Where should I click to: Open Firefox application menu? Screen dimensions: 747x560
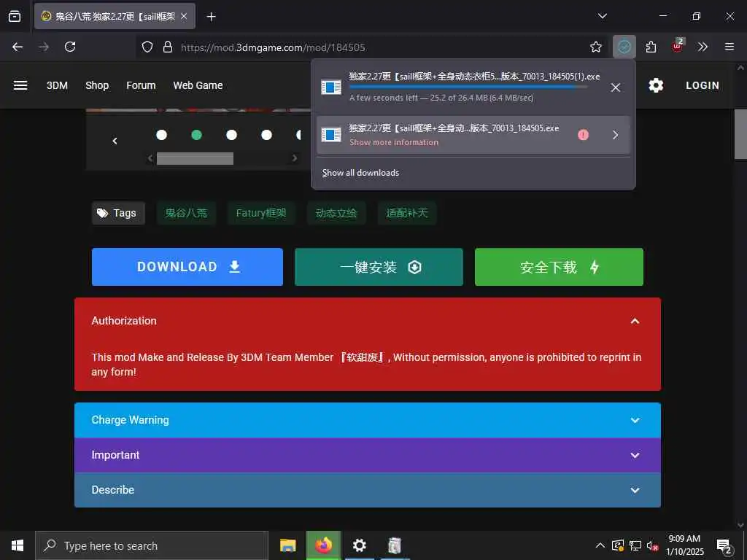[729, 47]
